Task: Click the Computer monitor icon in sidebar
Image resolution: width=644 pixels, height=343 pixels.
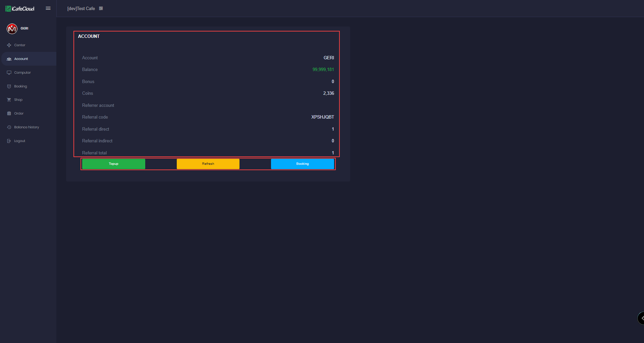Action: pos(9,73)
